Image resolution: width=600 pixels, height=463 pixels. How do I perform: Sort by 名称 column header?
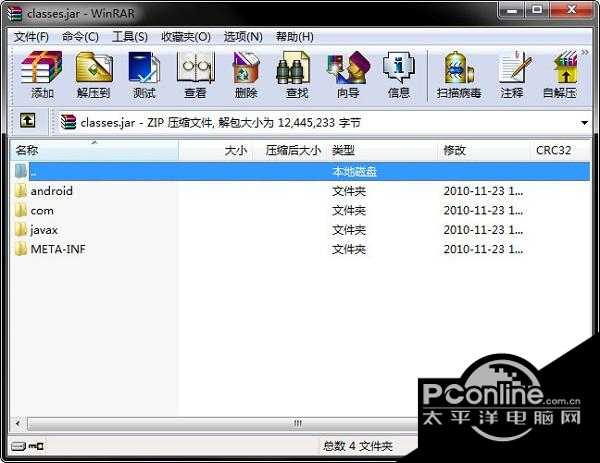[x=94, y=150]
